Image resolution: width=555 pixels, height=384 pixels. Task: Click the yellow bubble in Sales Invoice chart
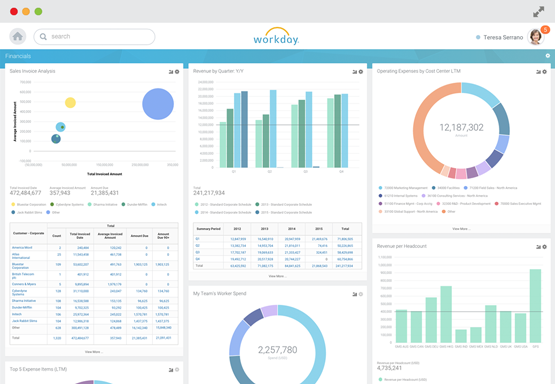(70, 103)
